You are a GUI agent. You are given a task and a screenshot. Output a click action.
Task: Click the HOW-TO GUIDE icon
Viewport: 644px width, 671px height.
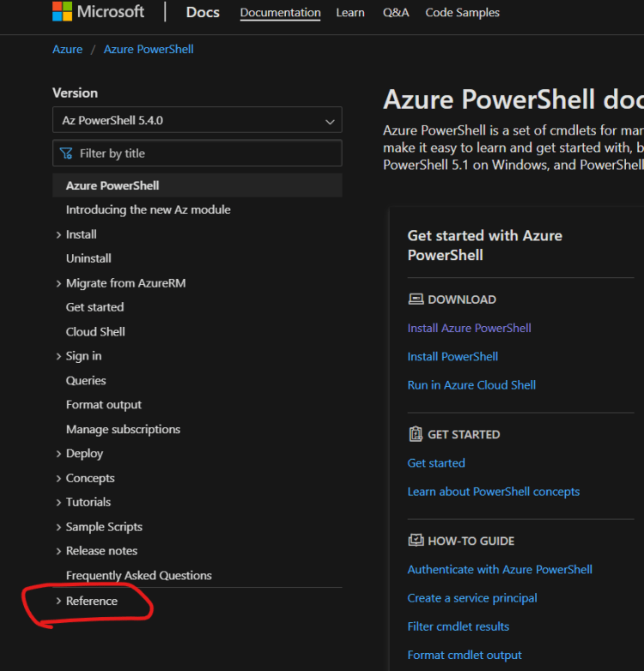[x=416, y=541]
